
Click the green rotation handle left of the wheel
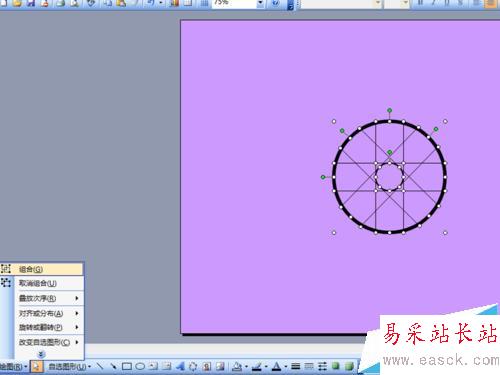(x=323, y=177)
